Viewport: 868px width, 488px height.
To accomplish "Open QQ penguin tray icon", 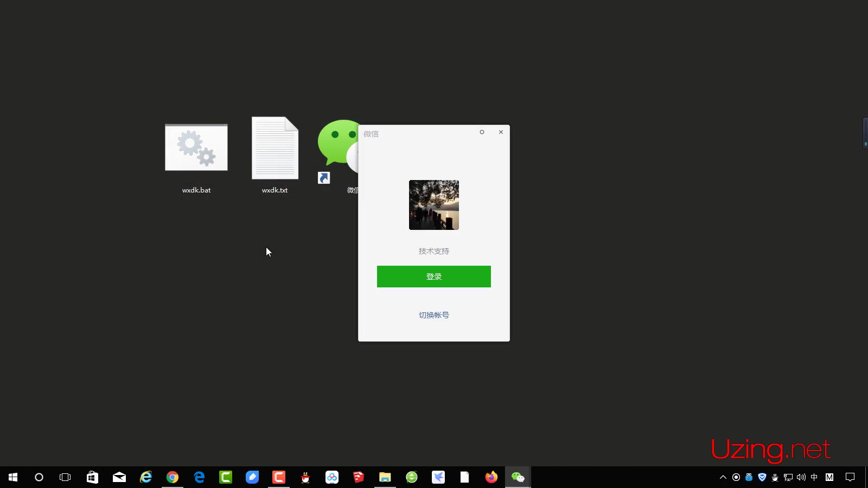I will pyautogui.click(x=775, y=477).
